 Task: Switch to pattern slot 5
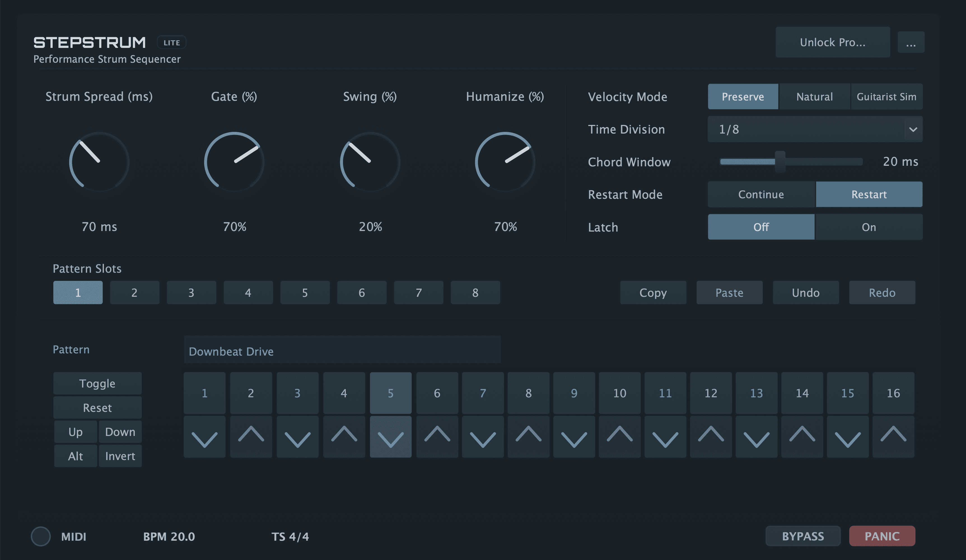point(305,292)
